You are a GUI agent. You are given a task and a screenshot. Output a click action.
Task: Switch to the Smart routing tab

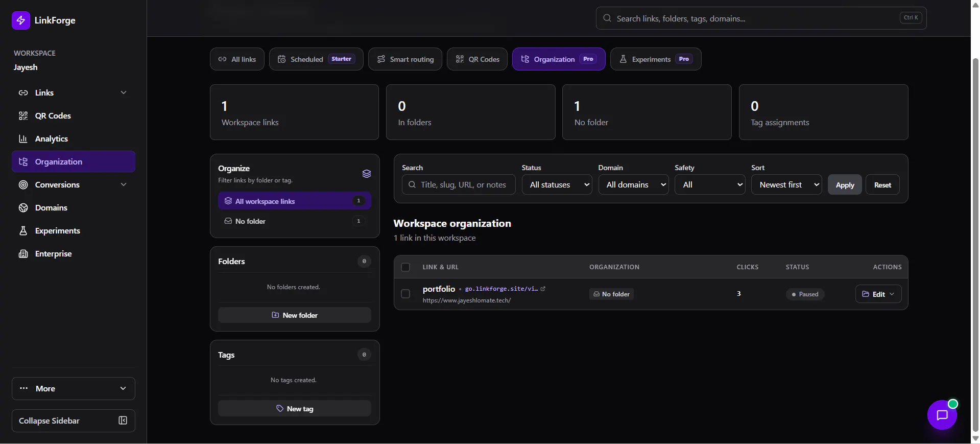click(x=405, y=59)
